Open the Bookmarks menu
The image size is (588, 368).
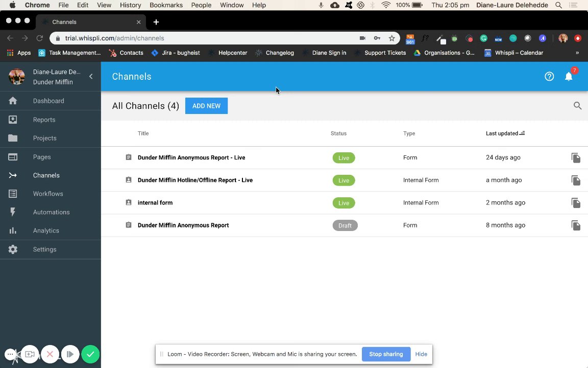pyautogui.click(x=166, y=5)
